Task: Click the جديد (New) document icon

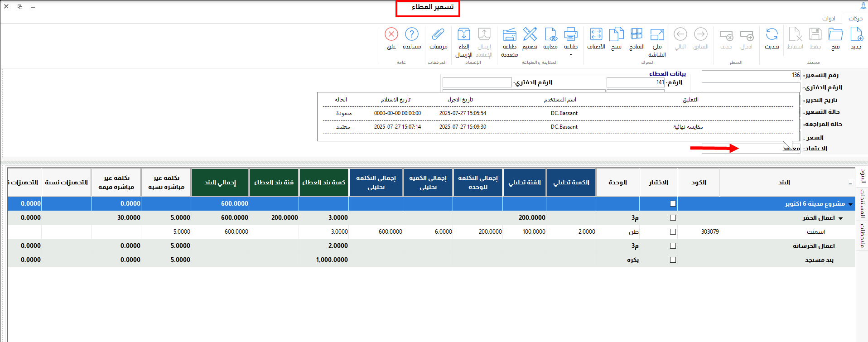Action: 856,34
